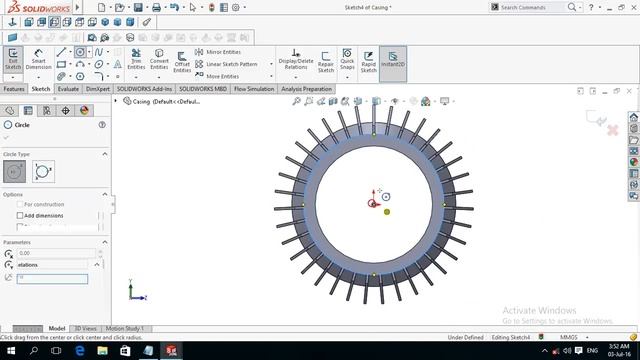Toggle Rapid Sketch mode

point(369,62)
